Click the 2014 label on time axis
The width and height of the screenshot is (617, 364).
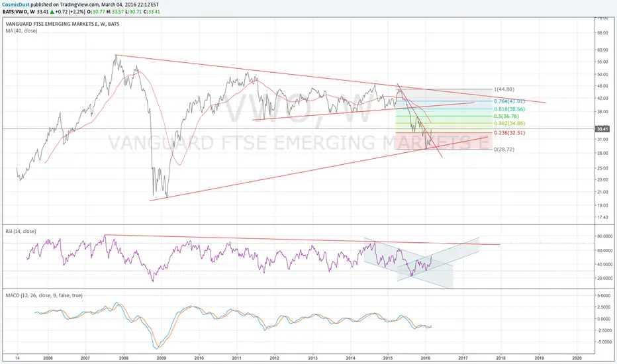point(351,358)
